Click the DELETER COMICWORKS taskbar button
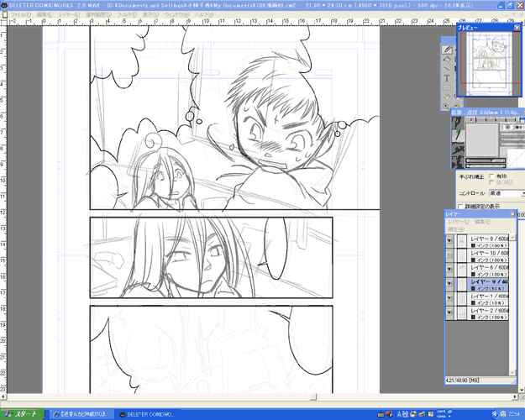The height and width of the screenshot is (420, 525). pyautogui.click(x=147, y=415)
